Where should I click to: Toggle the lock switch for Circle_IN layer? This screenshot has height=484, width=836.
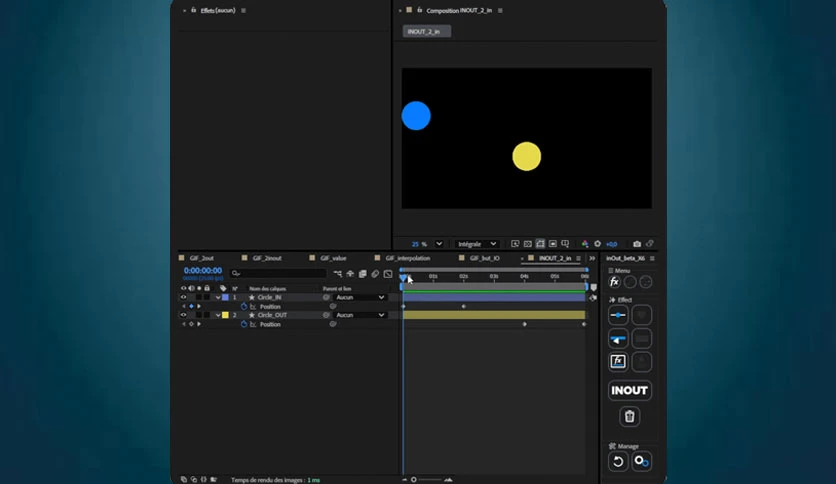207,297
